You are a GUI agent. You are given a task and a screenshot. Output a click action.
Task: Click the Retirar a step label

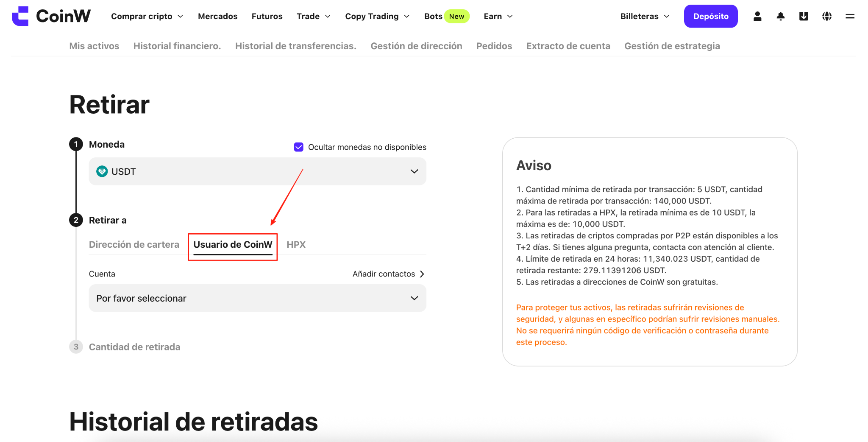108,220
